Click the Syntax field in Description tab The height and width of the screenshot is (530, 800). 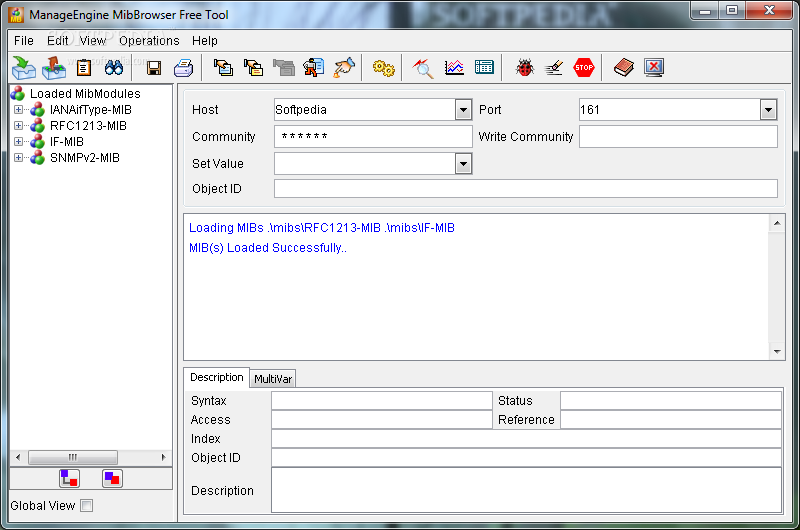tap(382, 400)
